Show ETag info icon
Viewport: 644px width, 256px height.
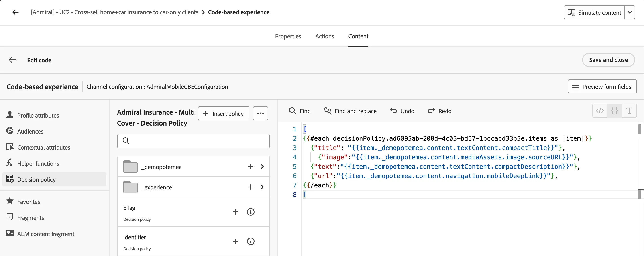tap(251, 212)
